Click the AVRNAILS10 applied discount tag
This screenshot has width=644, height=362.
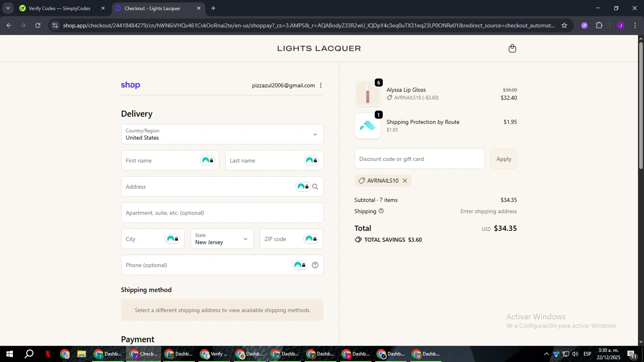click(x=383, y=181)
